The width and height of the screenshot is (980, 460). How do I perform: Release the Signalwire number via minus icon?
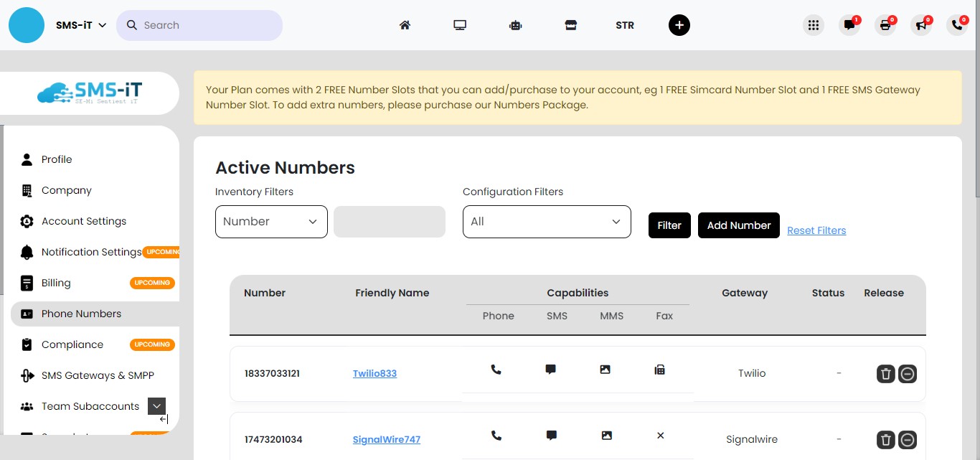tap(908, 440)
